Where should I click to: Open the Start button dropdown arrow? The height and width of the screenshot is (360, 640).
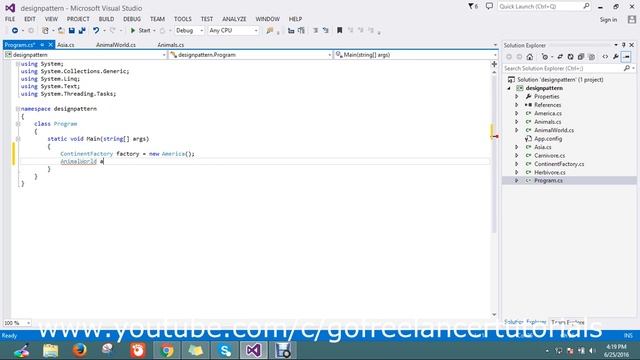[x=154, y=31]
